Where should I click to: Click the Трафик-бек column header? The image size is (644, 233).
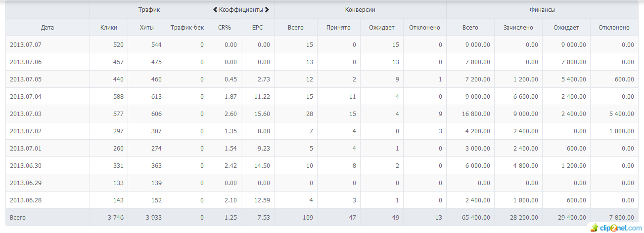pos(186,28)
